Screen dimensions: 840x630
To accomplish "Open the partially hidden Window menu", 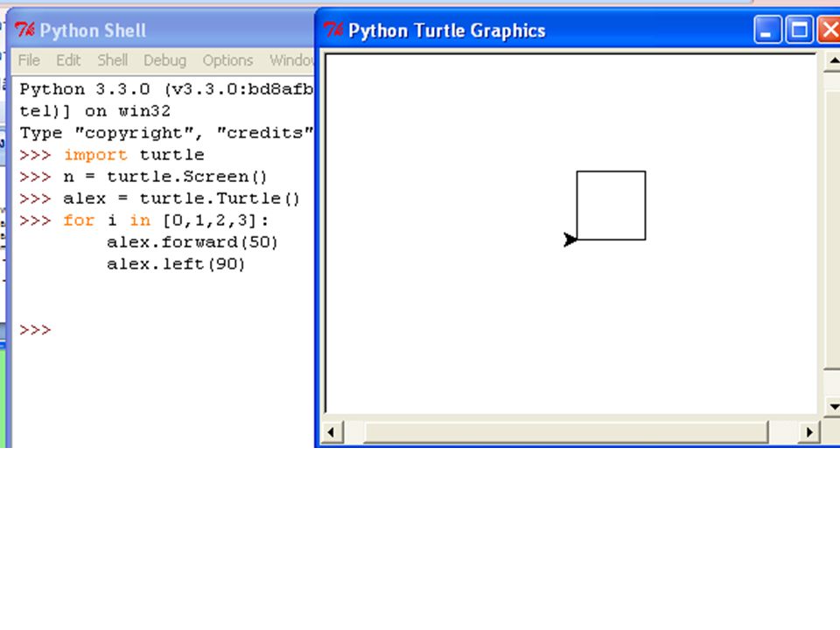I will (x=292, y=60).
